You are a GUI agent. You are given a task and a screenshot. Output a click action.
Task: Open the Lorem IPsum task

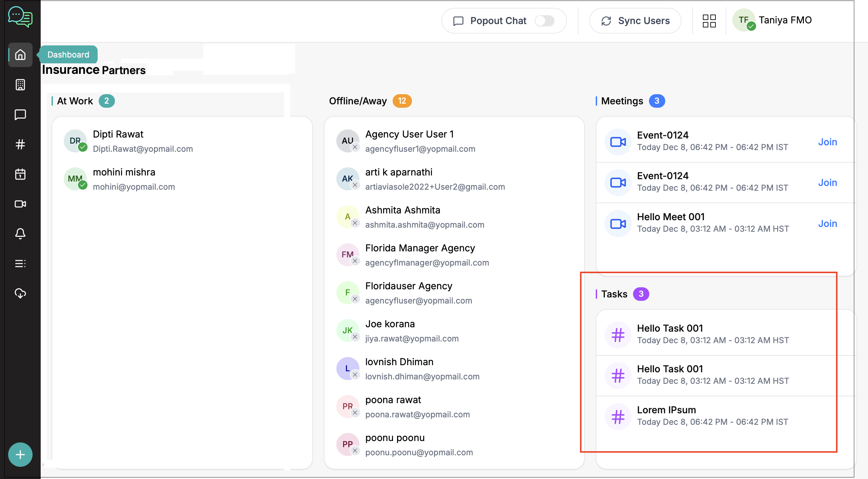[x=666, y=410]
